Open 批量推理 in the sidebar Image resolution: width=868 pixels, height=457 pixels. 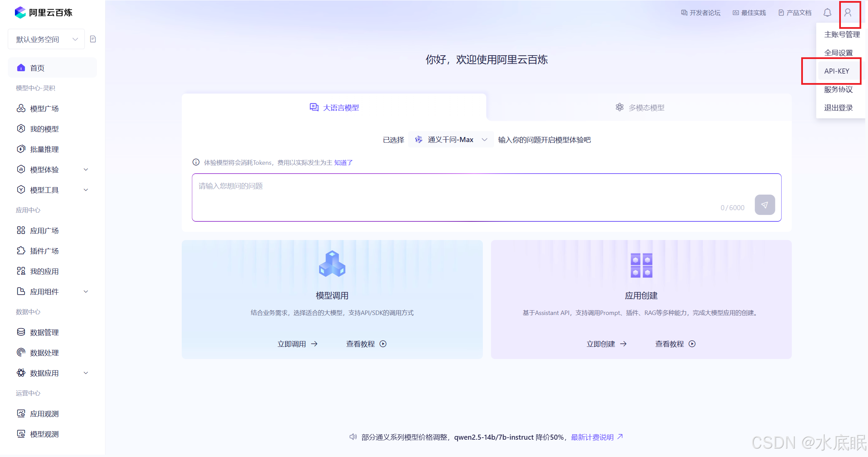pyautogui.click(x=44, y=149)
